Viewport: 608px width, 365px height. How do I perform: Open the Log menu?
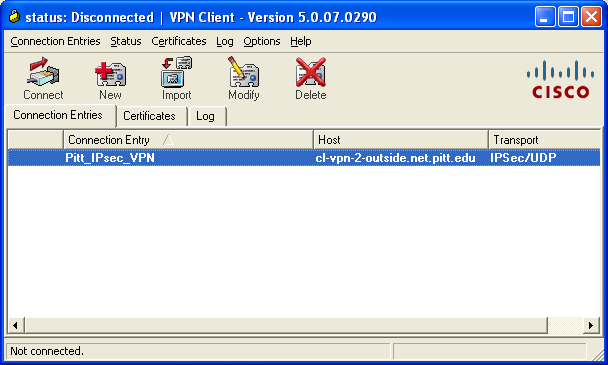(x=225, y=41)
